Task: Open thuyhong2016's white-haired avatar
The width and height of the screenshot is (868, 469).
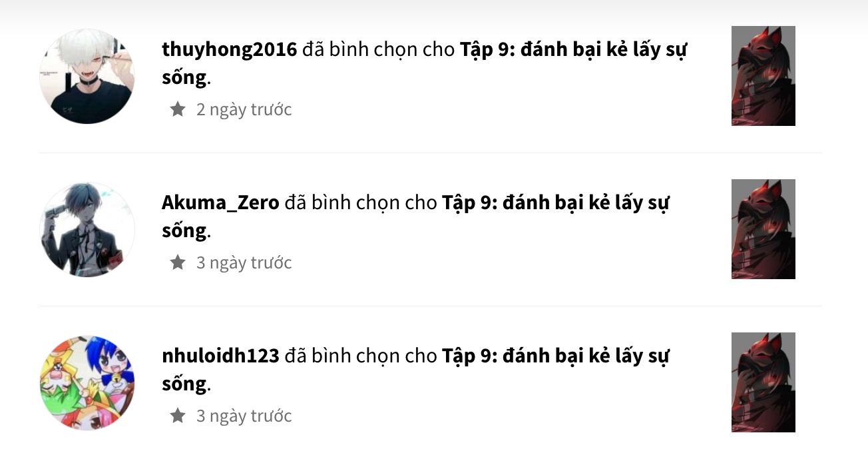Action: point(87,77)
